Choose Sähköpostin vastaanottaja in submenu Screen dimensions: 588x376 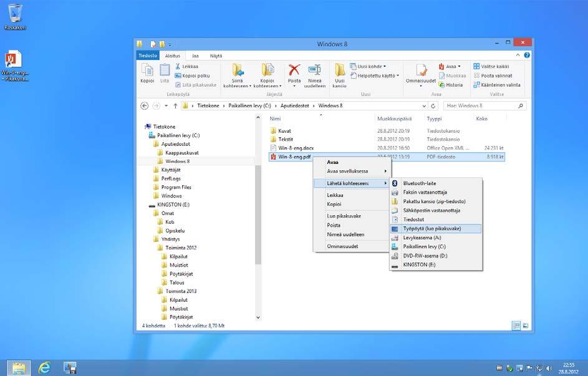coord(436,211)
